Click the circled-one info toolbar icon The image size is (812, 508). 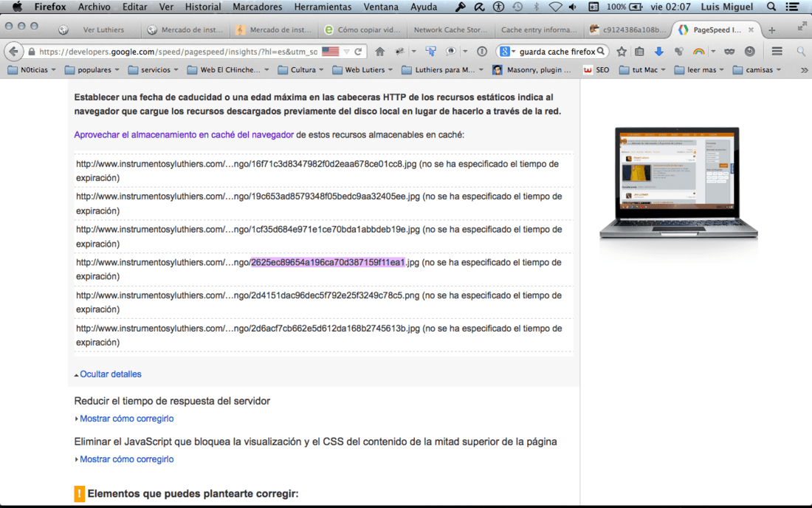[481, 51]
